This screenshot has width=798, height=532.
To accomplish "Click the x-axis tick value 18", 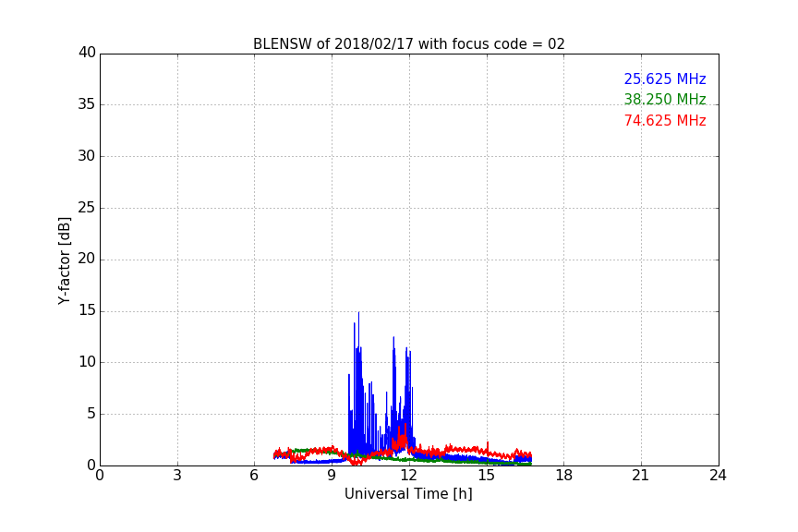I will [x=564, y=476].
